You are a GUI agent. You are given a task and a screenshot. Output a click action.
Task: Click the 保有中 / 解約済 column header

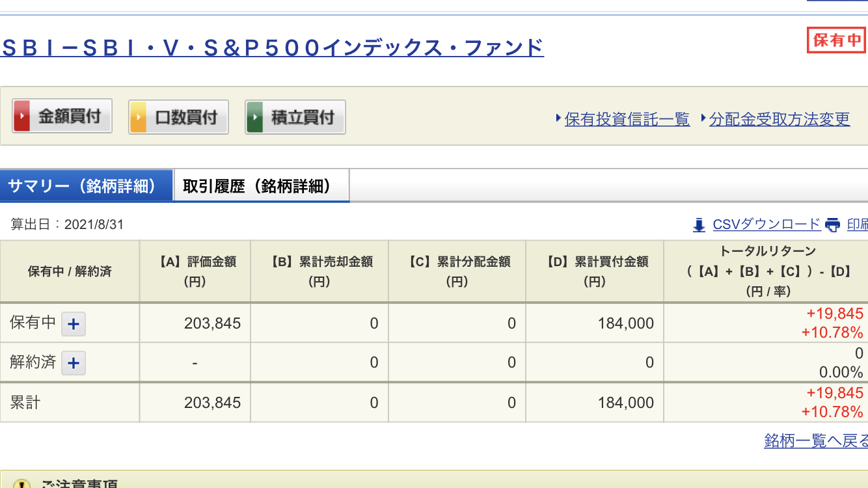click(x=70, y=271)
